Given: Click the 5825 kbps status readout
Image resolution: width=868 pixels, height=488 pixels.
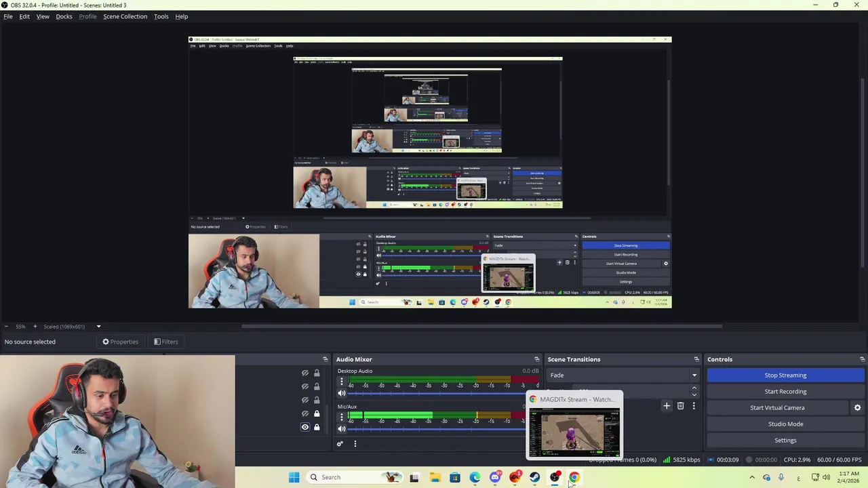Looking at the screenshot, I should 682,460.
